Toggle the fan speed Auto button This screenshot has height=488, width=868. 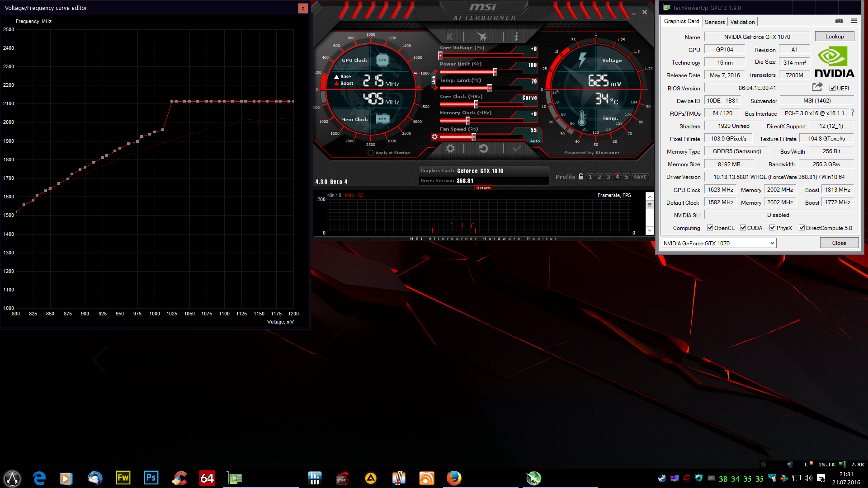point(535,141)
